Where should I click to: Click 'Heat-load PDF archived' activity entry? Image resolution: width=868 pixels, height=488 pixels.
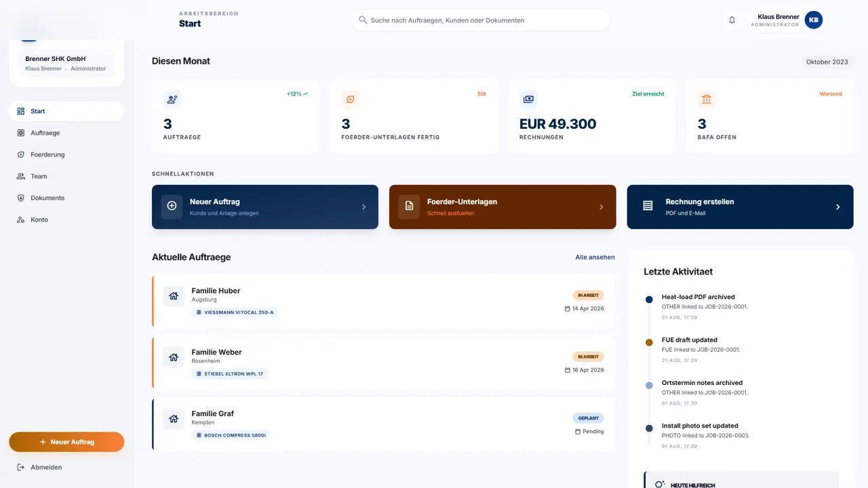tap(741, 306)
